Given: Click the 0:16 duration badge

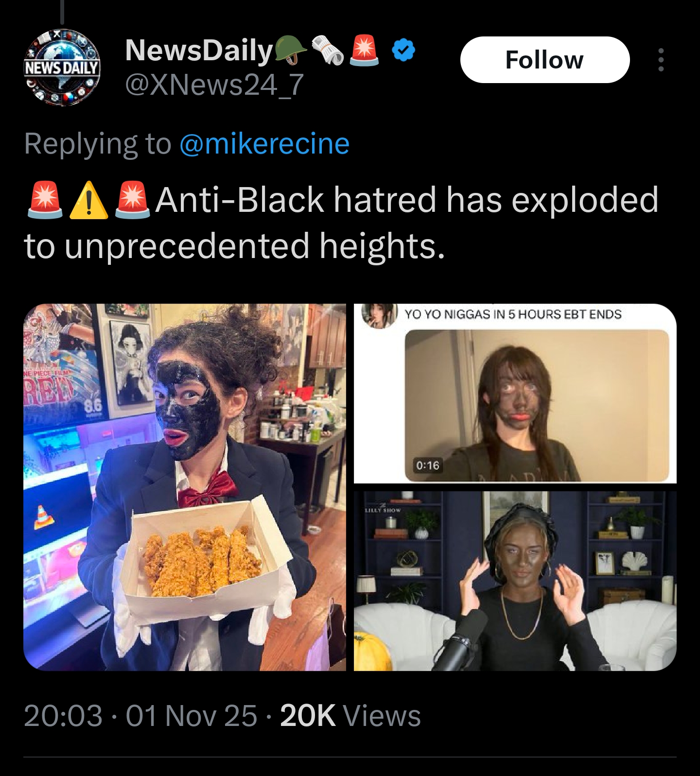Looking at the screenshot, I should click(427, 466).
